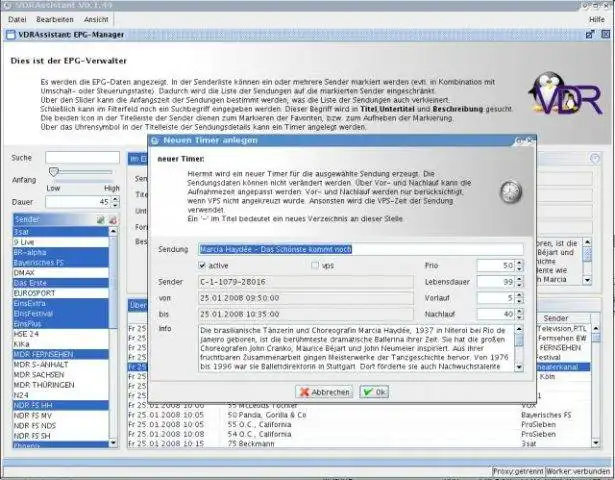Viewport: 615px width, 480px height.
Task: Open the Bearbeiten menu
Action: click(x=55, y=20)
